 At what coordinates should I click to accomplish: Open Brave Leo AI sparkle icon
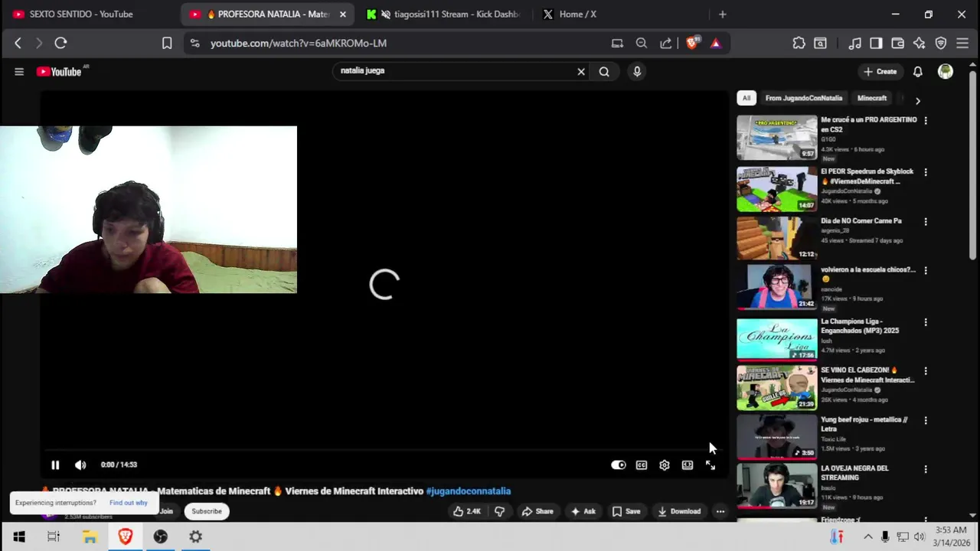[919, 43]
